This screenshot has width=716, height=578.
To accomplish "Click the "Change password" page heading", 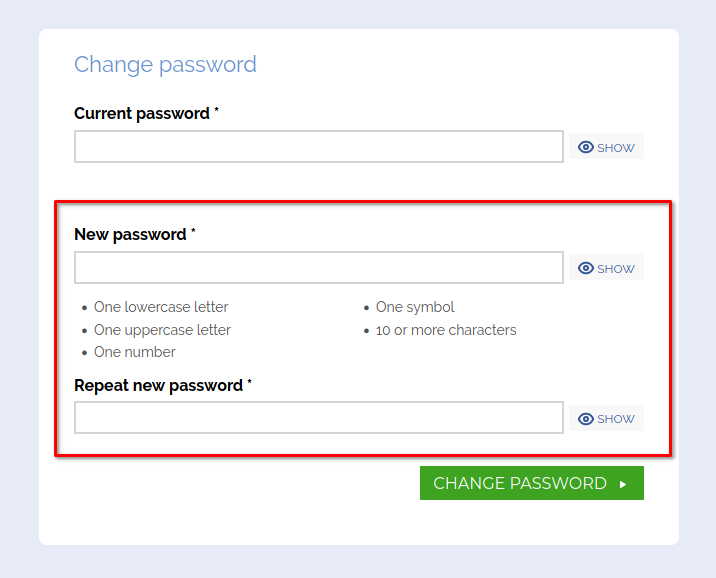I will coord(165,65).
